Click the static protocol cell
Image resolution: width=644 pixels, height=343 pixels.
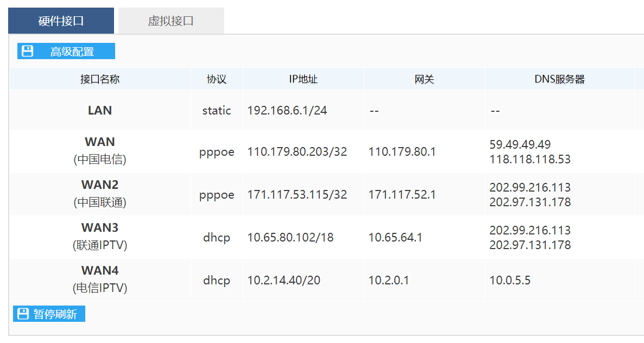pos(217,110)
